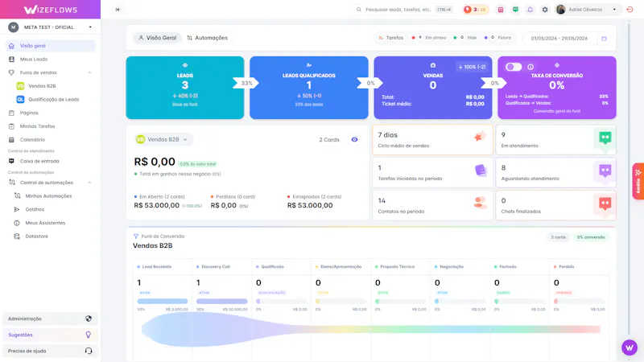Click the Estagnados (2 cards) value
The image size is (644, 362).
pyautogui.click(x=310, y=205)
